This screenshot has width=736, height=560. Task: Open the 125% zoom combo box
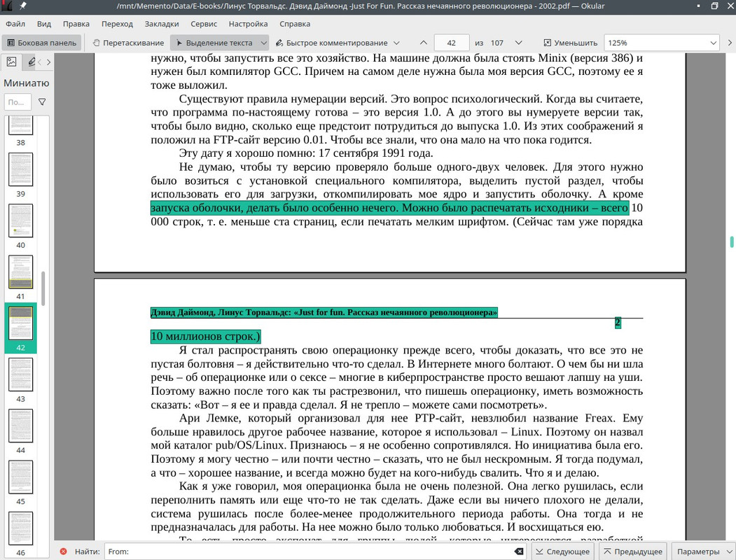pos(661,43)
